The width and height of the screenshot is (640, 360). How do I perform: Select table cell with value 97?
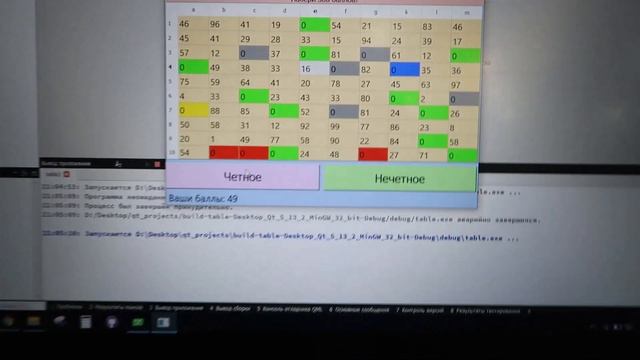coord(465,85)
